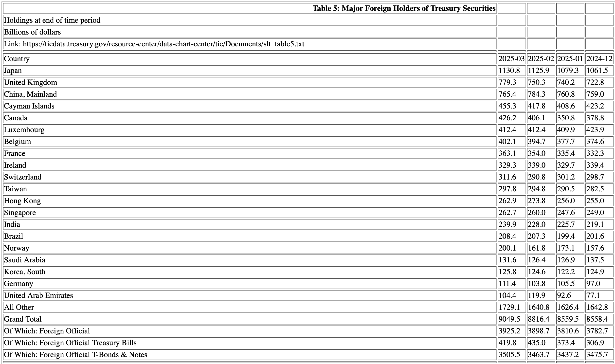Select the United Kingdom country cell
Image resolution: width=615 pixels, height=364 pixels.
point(31,82)
